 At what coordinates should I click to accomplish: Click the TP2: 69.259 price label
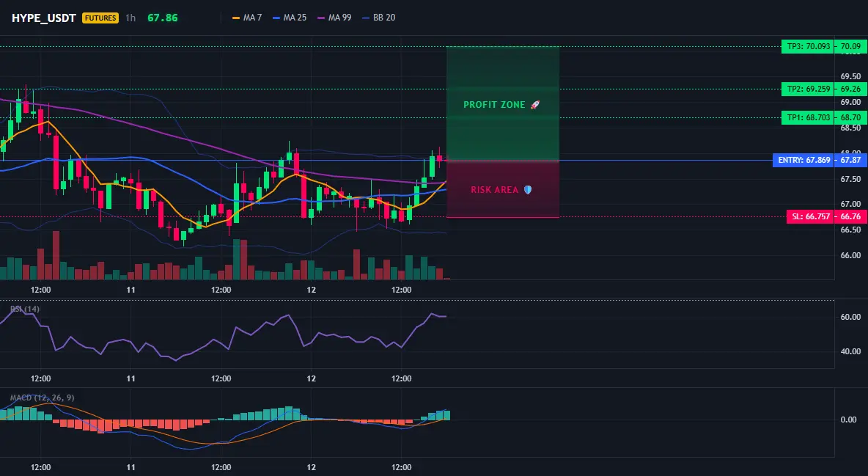808,89
